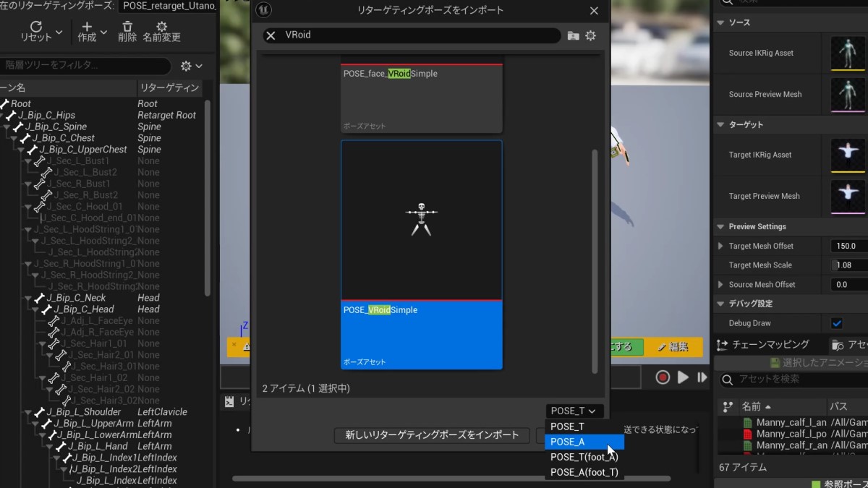The height and width of the screenshot is (488, 868).
Task: Select the POSE_VRoidSimple pose asset
Action: pyautogui.click(x=422, y=254)
